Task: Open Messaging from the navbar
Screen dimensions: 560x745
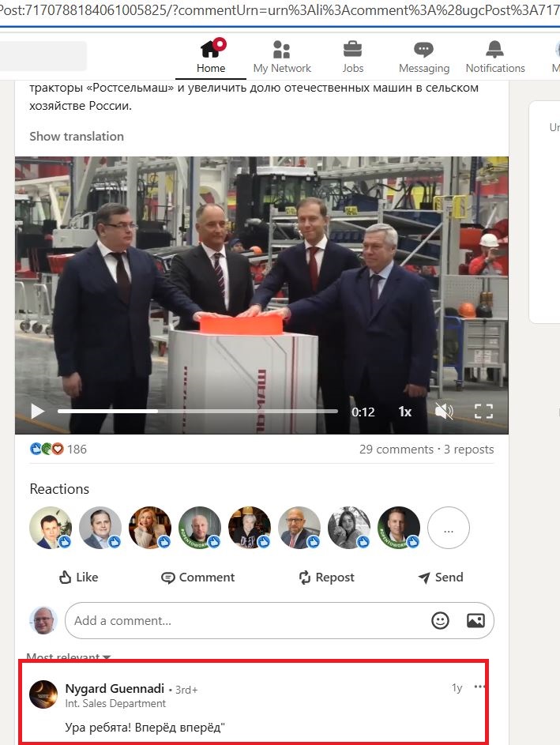Action: click(x=423, y=57)
